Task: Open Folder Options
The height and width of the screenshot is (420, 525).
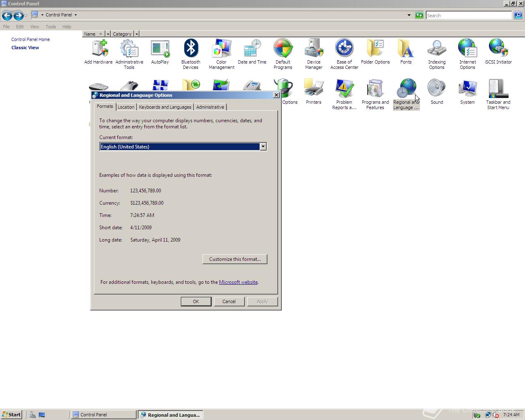Action: point(375,52)
